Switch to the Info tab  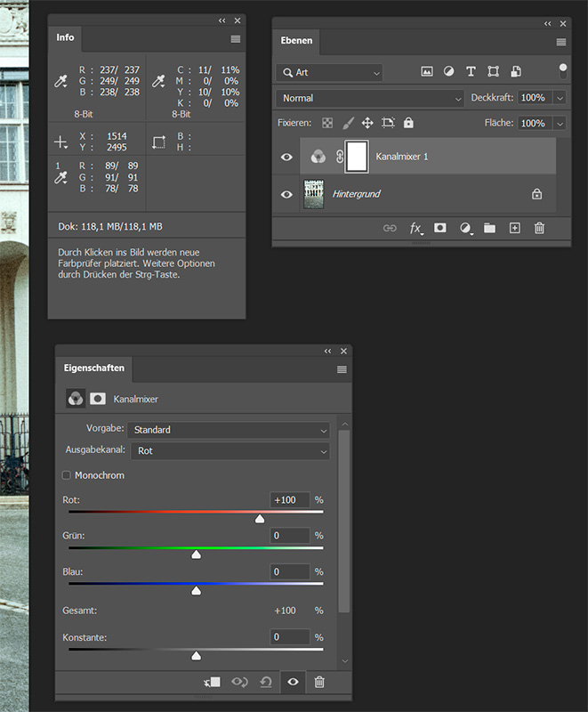[65, 37]
